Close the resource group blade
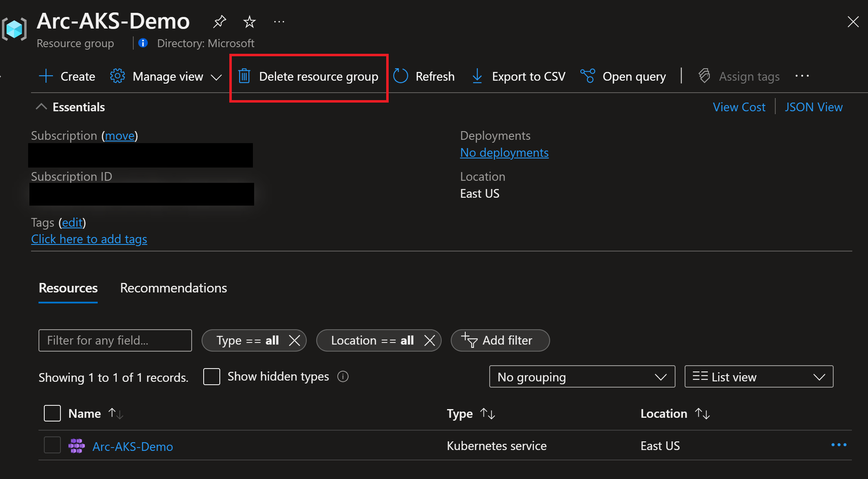868x479 pixels. click(853, 22)
